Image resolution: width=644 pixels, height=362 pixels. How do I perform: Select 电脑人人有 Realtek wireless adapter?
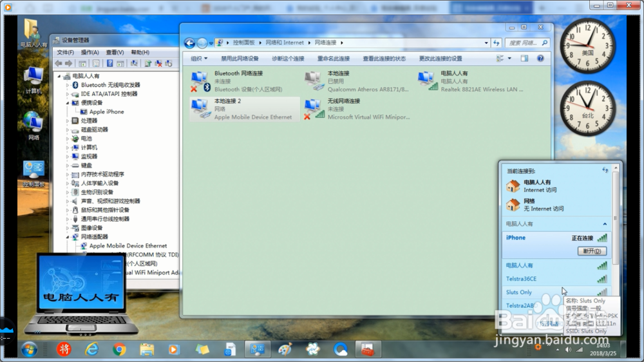pyautogui.click(x=471, y=81)
